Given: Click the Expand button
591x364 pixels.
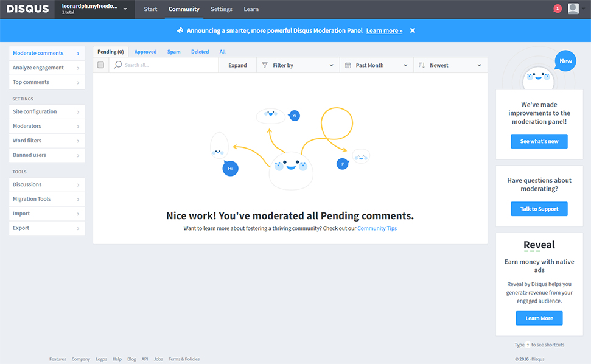Looking at the screenshot, I should (x=237, y=65).
